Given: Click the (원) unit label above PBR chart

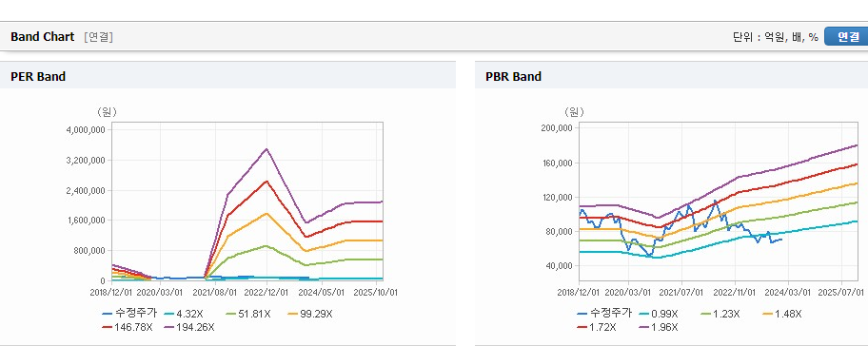Looking at the screenshot, I should point(574,112).
